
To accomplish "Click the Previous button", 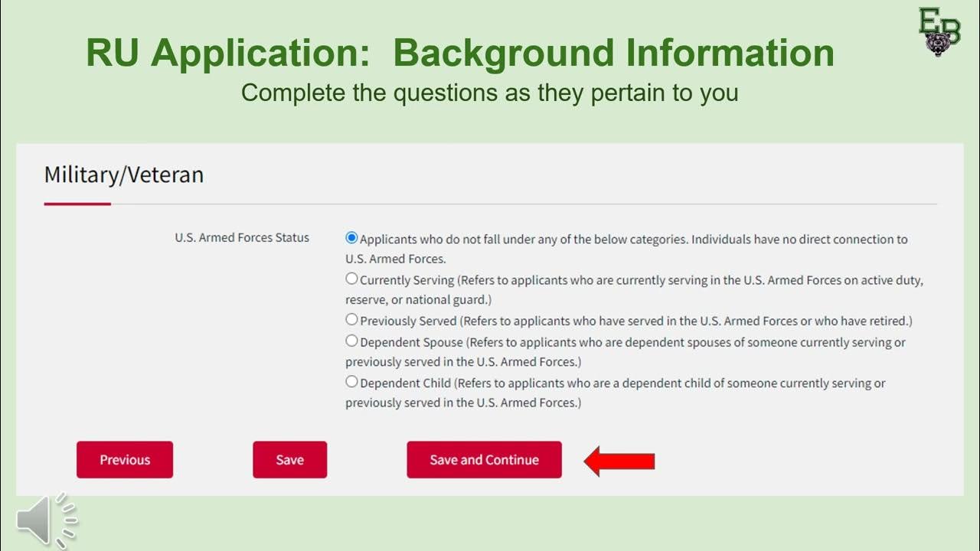I will 125,460.
